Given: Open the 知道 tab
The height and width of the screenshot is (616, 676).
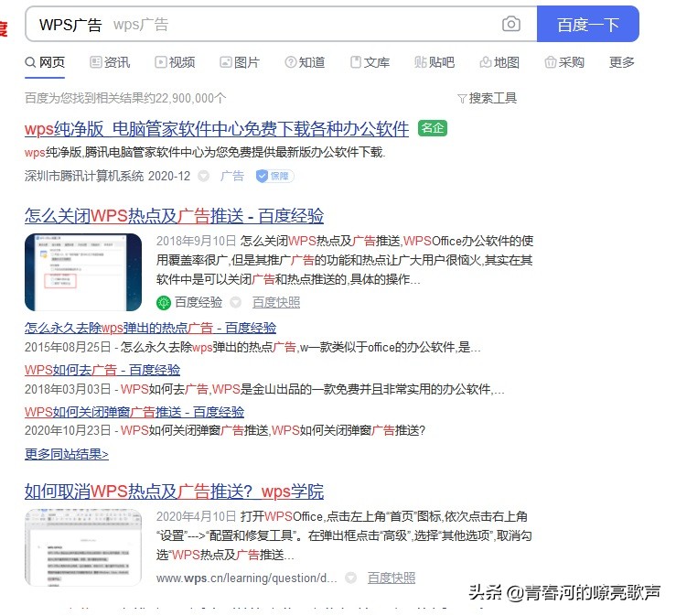Looking at the screenshot, I should click(305, 62).
